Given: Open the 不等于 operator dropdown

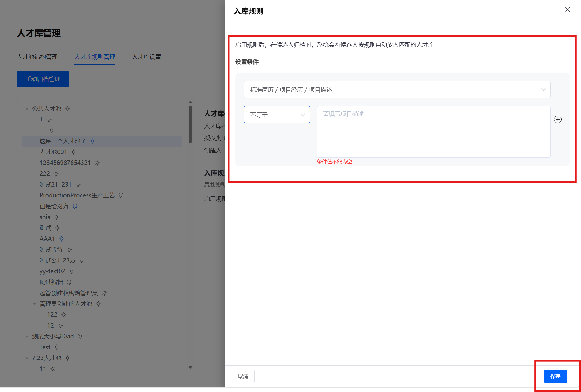Looking at the screenshot, I should point(277,115).
